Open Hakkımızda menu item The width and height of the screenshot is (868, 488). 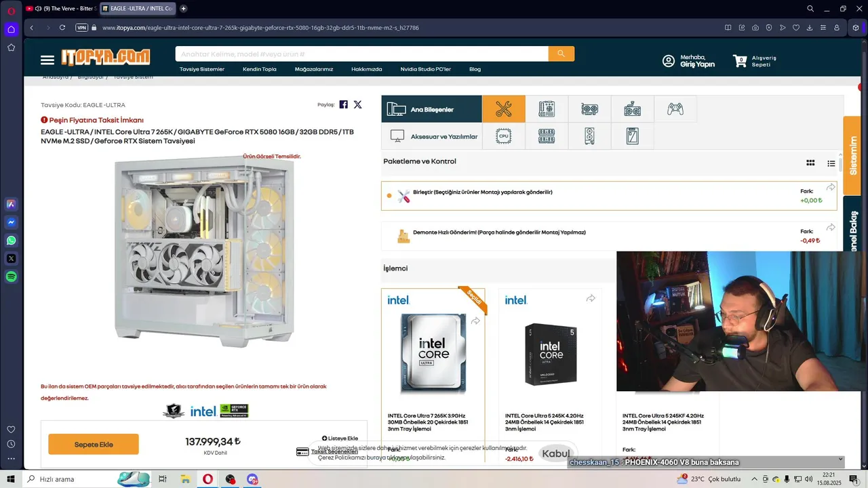click(367, 69)
